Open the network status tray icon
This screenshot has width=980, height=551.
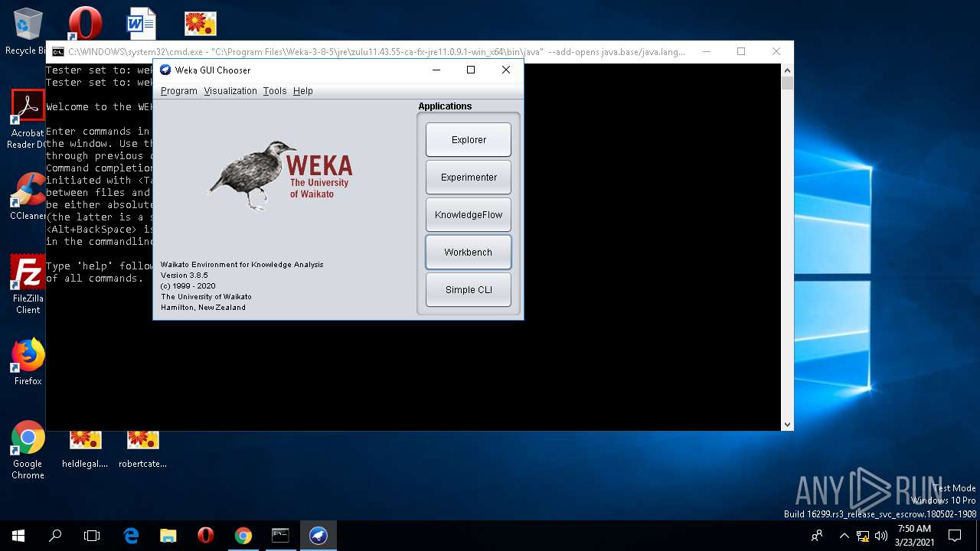point(863,536)
